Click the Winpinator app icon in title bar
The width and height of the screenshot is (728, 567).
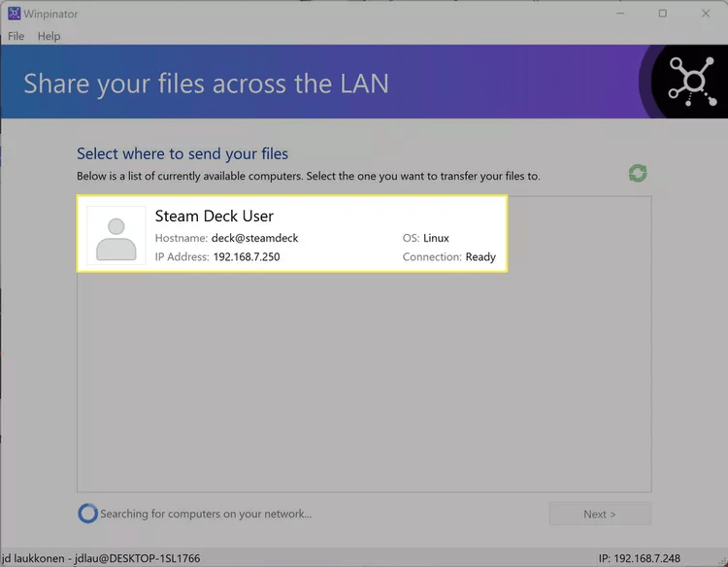[15, 14]
